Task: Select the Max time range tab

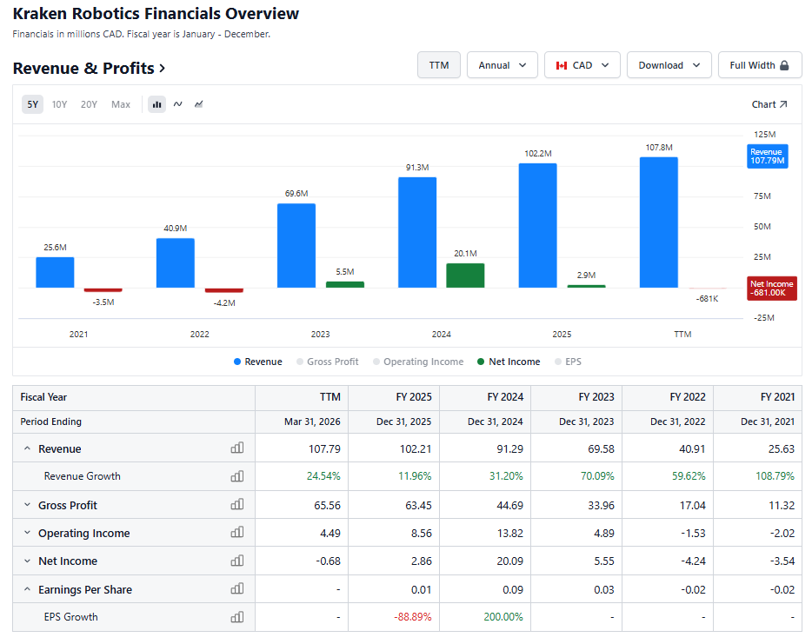Action: [x=121, y=104]
